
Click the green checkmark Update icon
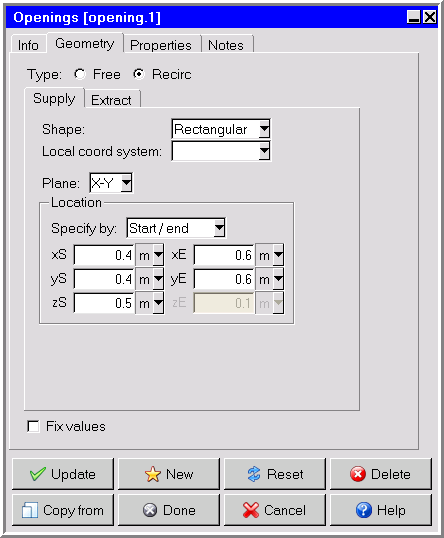(37, 474)
